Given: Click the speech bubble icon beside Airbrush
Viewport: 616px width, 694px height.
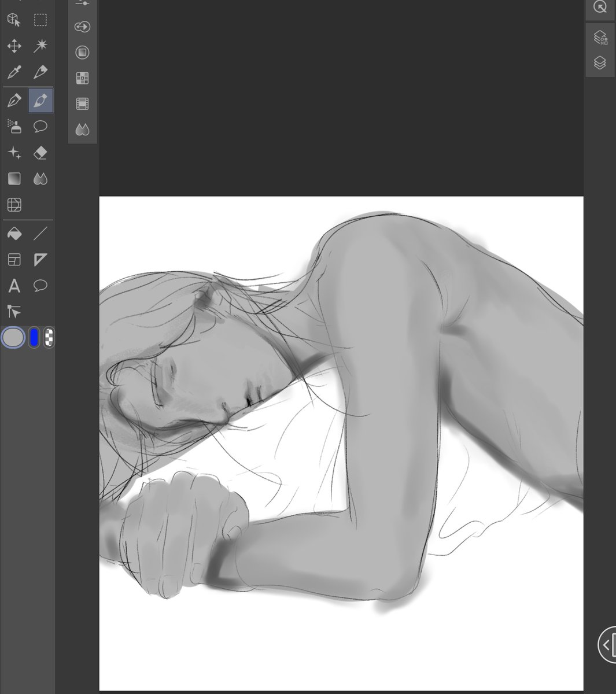Looking at the screenshot, I should pos(40,126).
